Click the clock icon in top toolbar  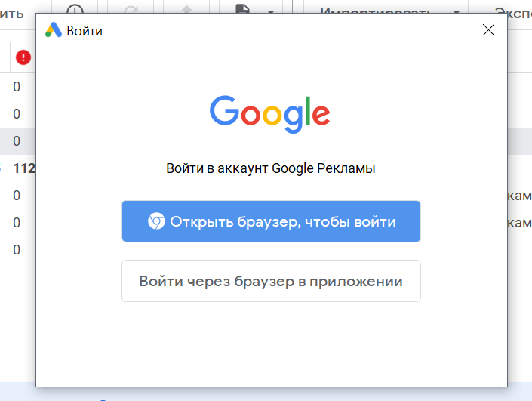(x=75, y=11)
